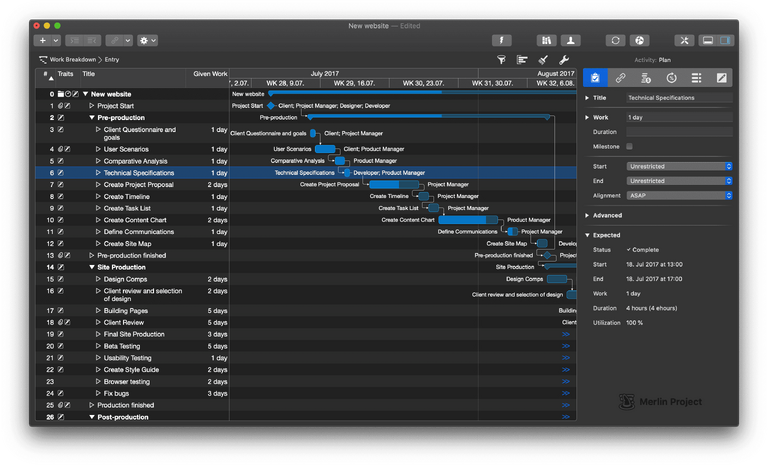
Task: Click the gear action menu in the toolbar
Action: coord(147,40)
